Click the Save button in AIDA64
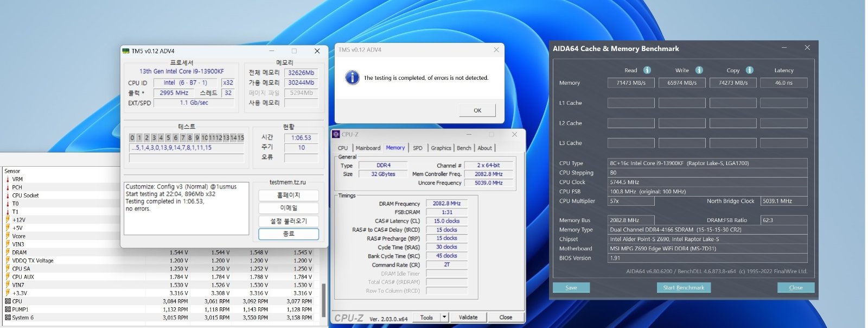Screen dimensions: 868x328 [x=571, y=287]
